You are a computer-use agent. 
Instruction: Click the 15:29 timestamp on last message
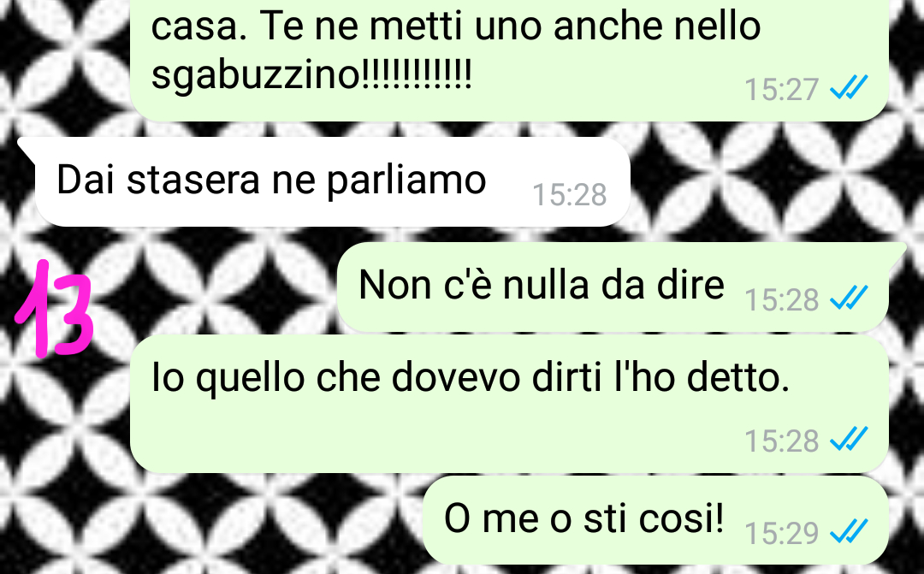click(781, 533)
